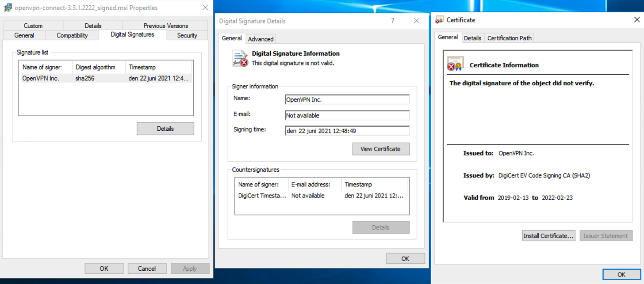This screenshot has height=284, width=644.
Task: Click the countersignature timestamp value
Action: pos(374,196)
